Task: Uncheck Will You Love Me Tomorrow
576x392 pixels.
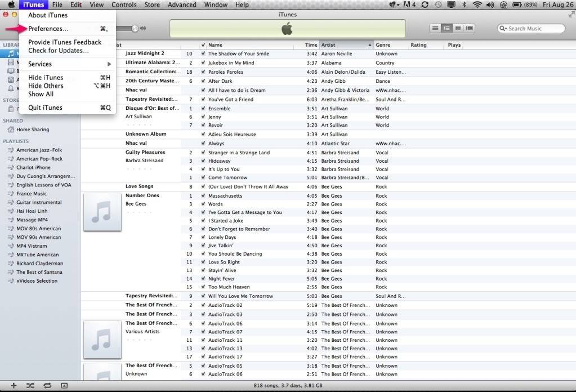Action: point(203,296)
